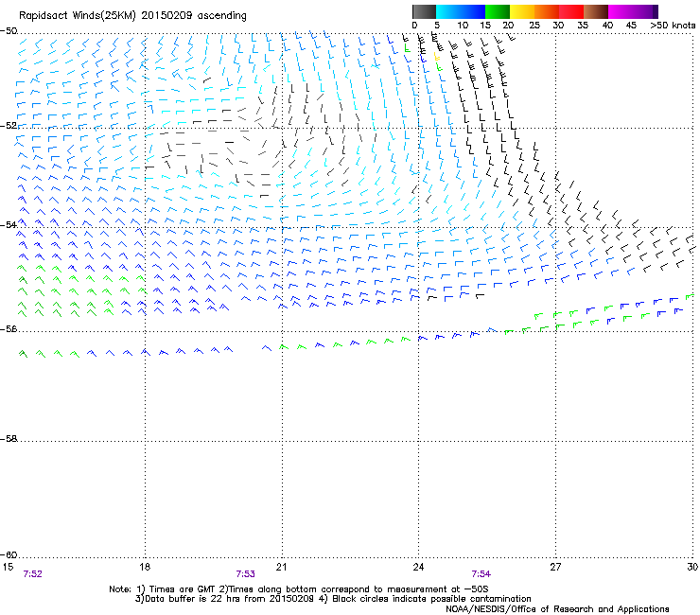Viewport: 700px width, 615px height.
Task: Click the '30' longitude axis label
Action: pos(692,567)
